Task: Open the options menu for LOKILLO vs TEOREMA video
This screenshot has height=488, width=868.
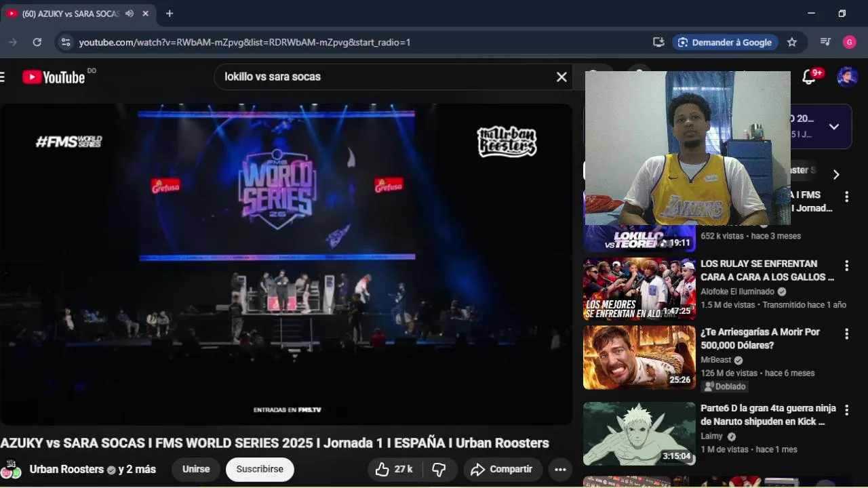Action: point(846,197)
